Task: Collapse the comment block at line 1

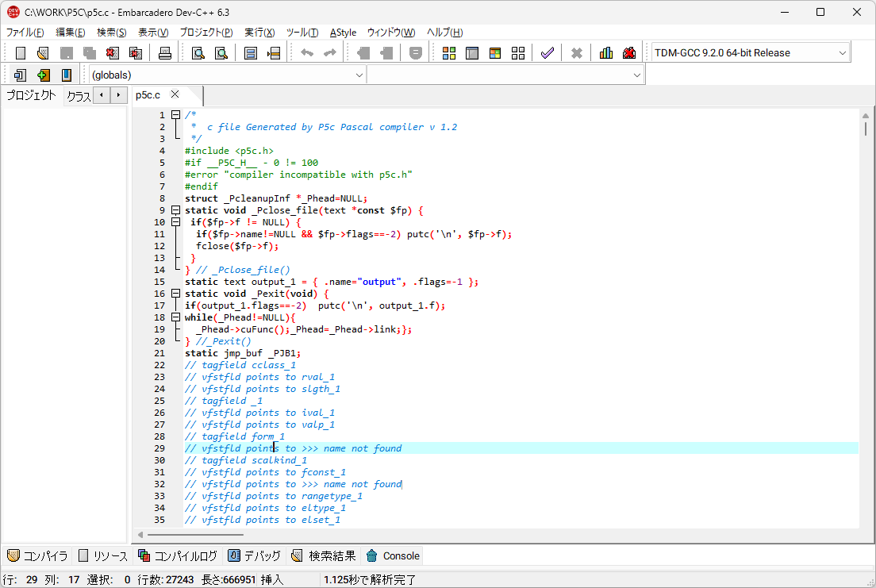Action: click(x=175, y=114)
